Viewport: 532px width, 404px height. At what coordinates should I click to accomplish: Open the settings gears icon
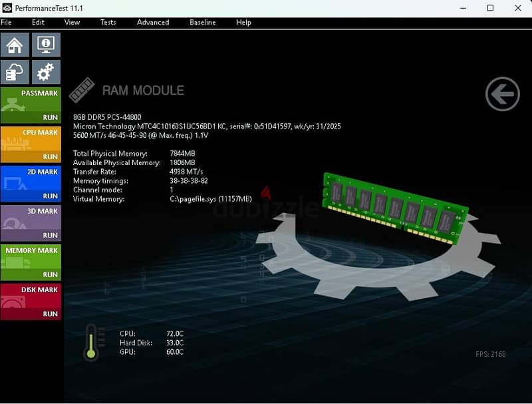click(46, 72)
